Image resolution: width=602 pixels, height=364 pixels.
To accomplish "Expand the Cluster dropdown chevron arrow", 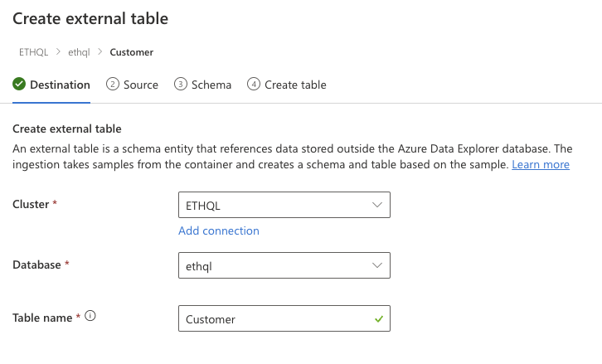I will click(377, 204).
